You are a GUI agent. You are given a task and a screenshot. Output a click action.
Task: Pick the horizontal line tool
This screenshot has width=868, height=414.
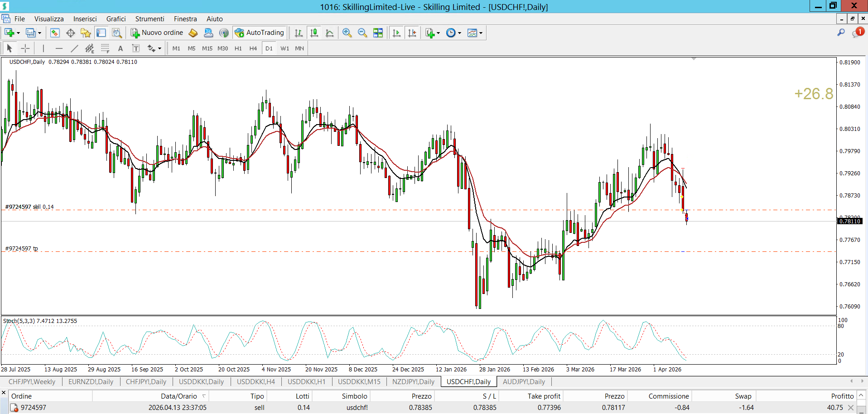point(59,48)
